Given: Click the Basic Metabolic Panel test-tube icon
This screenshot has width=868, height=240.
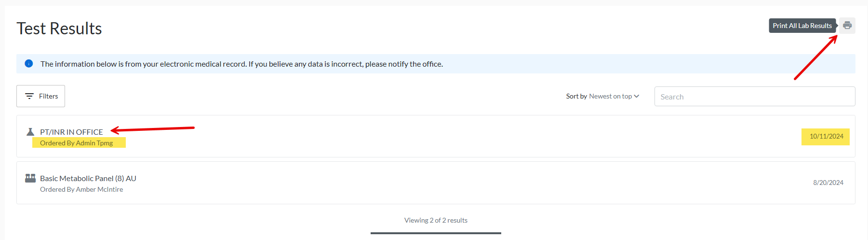Looking at the screenshot, I should pos(30,178).
